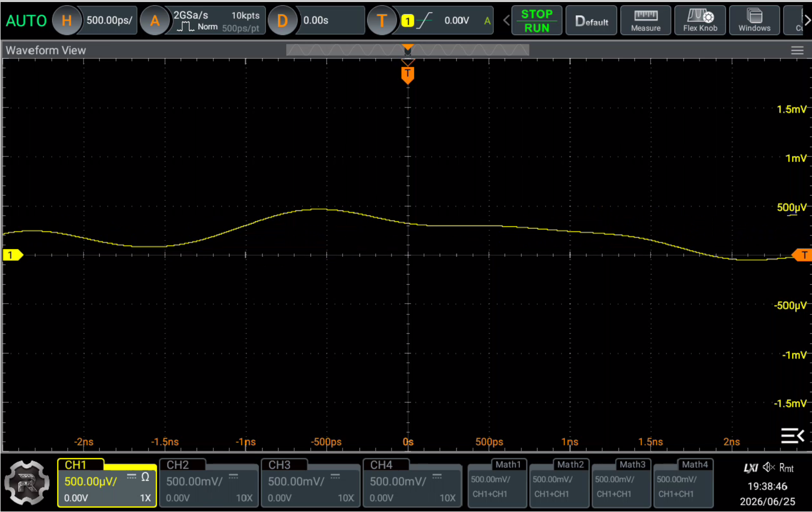Screen dimensions: 812x512
Task: Click the CH2 10X probe ratio
Action: point(244,498)
